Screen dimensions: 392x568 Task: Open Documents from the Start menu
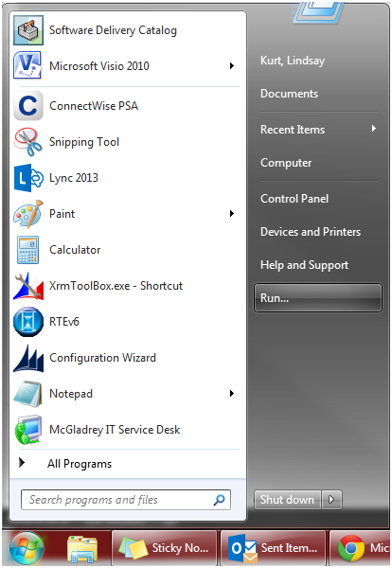pos(289,94)
